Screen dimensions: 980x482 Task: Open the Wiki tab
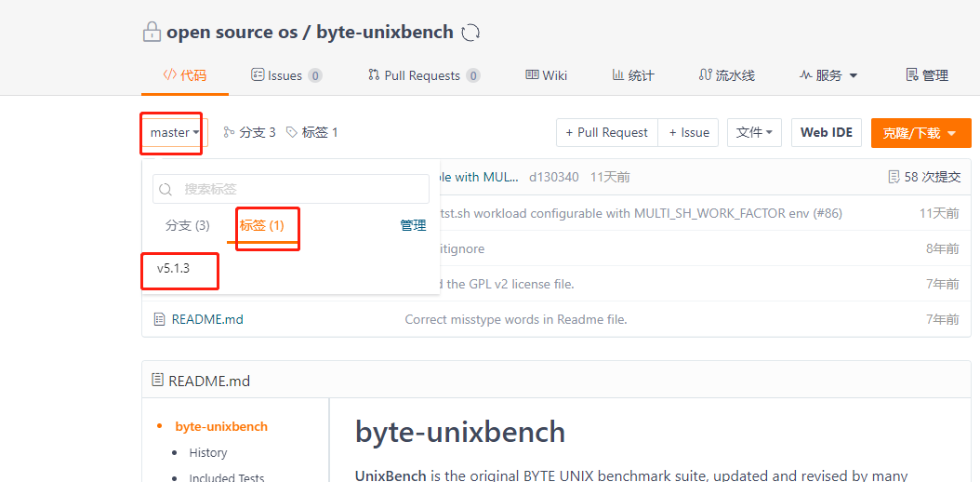(x=546, y=75)
